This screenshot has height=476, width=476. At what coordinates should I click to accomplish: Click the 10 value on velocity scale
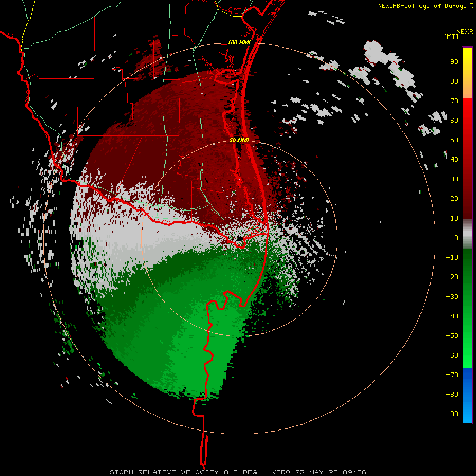tap(454, 218)
